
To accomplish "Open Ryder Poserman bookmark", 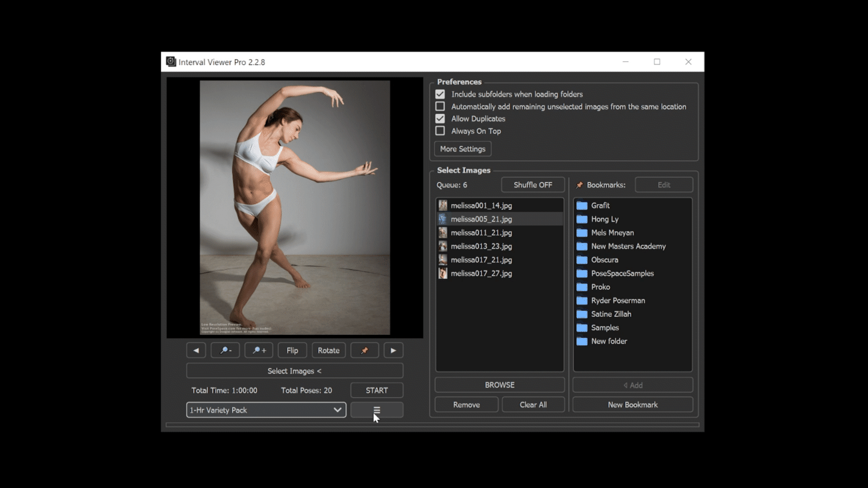I will click(632, 301).
